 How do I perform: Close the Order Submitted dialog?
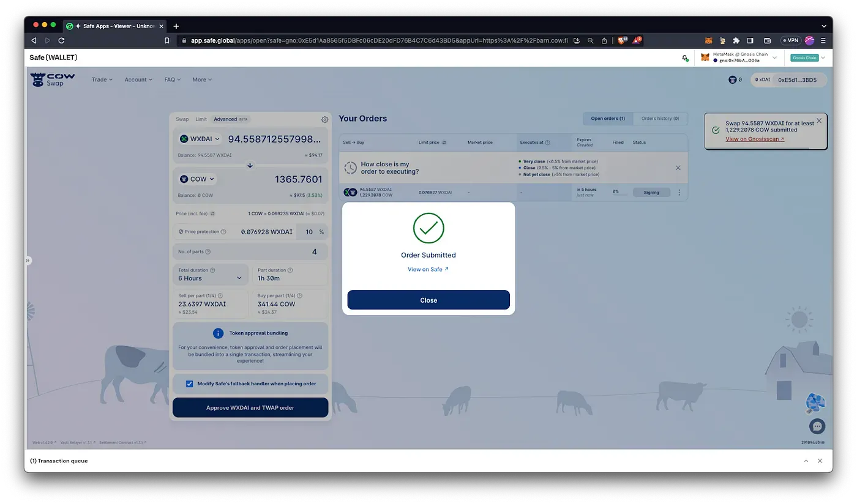coord(428,300)
